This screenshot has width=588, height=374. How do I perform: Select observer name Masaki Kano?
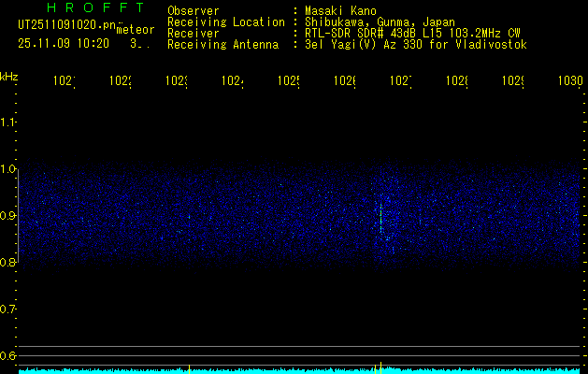click(341, 10)
